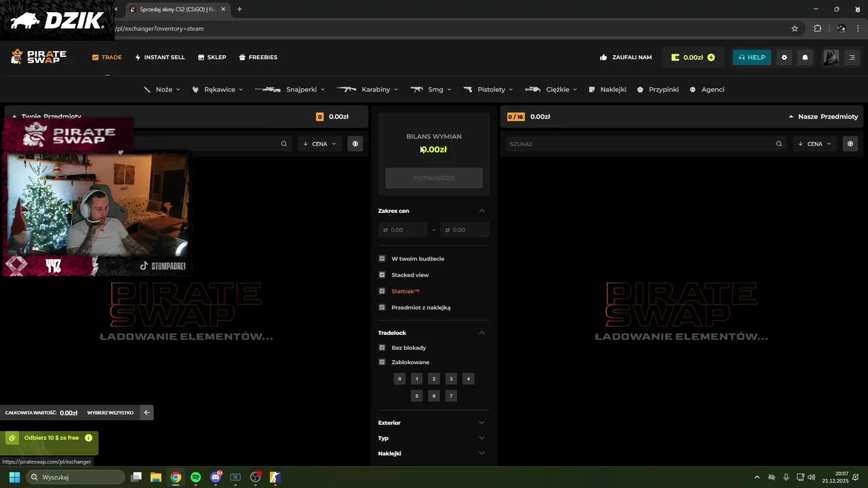Open Spotify from the taskbar
Screen dimensions: 868x488
point(196,477)
